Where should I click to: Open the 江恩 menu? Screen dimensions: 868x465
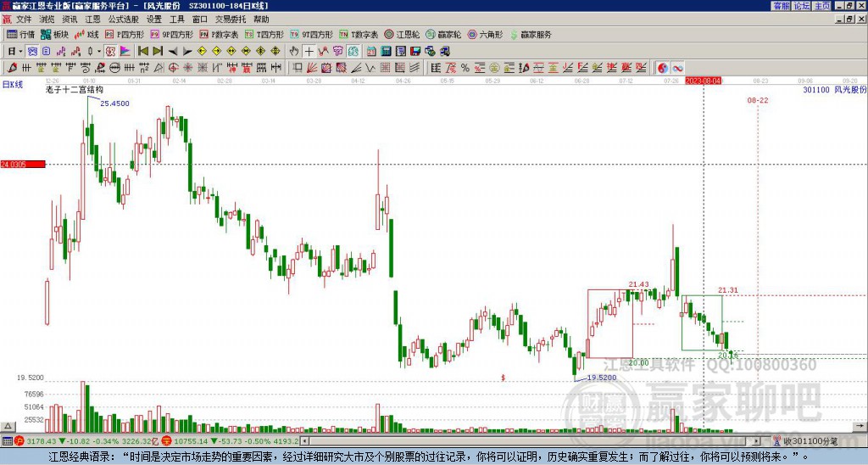tap(93, 20)
